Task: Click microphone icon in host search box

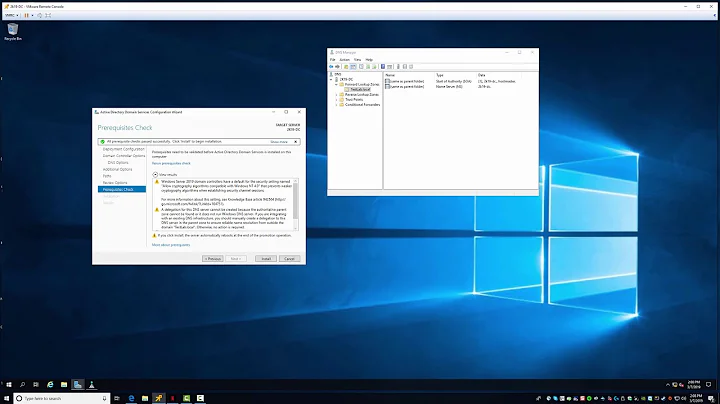Action: 104,398
